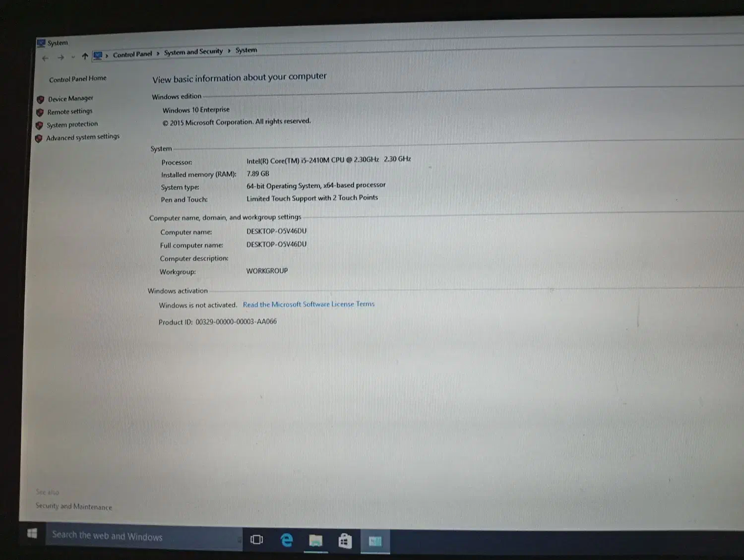This screenshot has height=560, width=744.
Task: Select Control Panel in the breadcrumb
Action: (132, 54)
